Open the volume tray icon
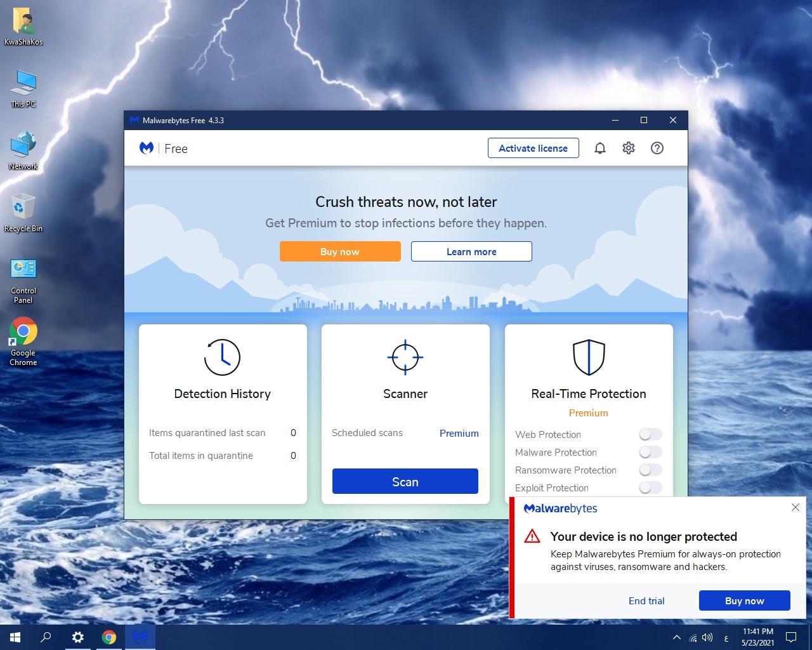 point(708,637)
